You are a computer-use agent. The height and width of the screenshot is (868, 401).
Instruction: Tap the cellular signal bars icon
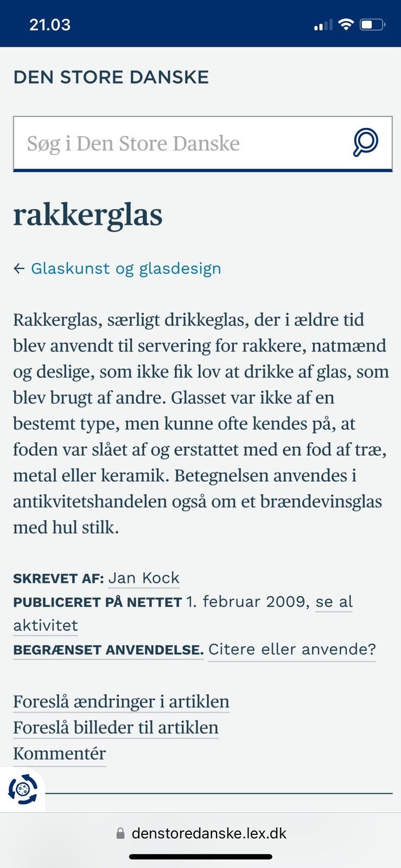pos(322,24)
